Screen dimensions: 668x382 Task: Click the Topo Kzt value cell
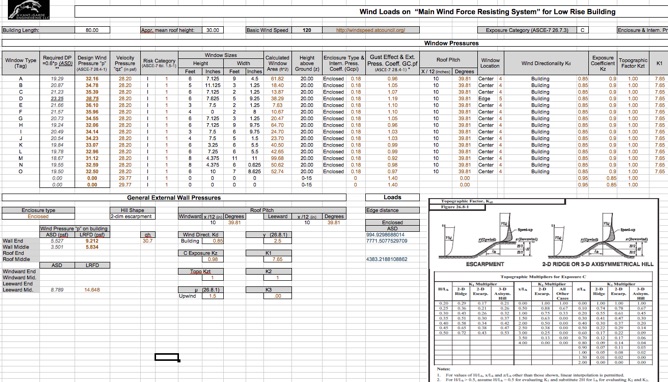[212, 278]
